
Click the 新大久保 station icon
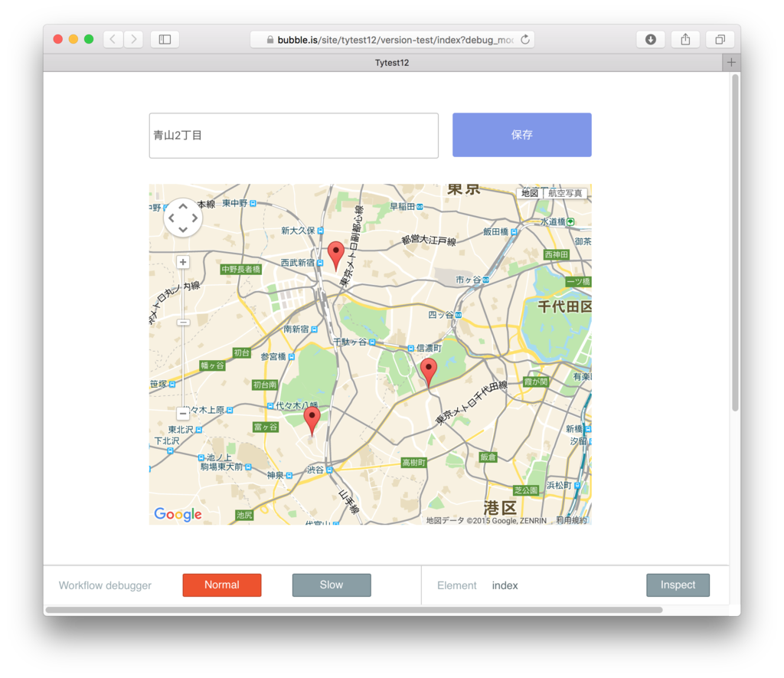pos(321,231)
